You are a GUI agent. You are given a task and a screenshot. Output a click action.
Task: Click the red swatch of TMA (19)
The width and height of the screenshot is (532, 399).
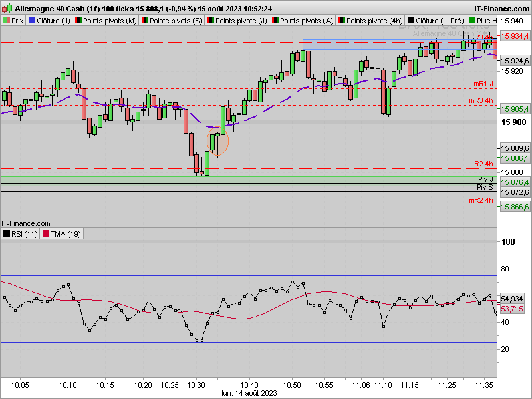click(x=46, y=234)
